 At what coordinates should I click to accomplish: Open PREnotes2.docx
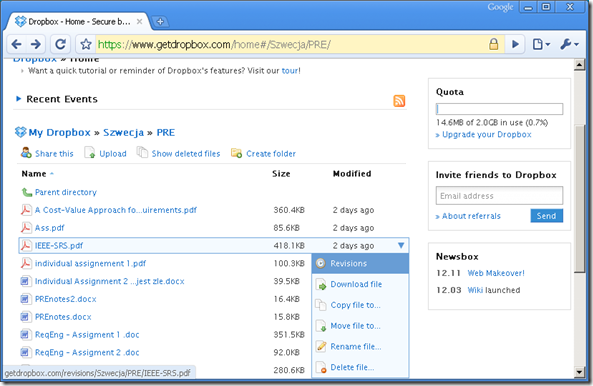pos(65,299)
